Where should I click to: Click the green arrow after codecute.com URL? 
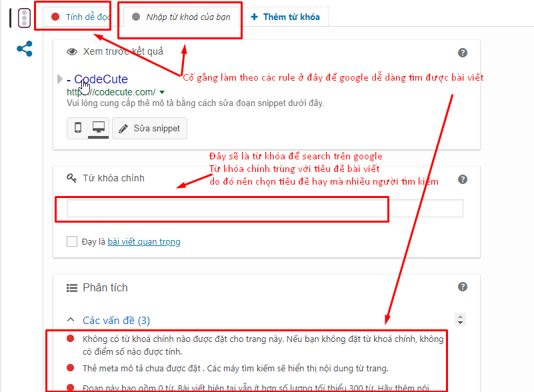(x=162, y=92)
